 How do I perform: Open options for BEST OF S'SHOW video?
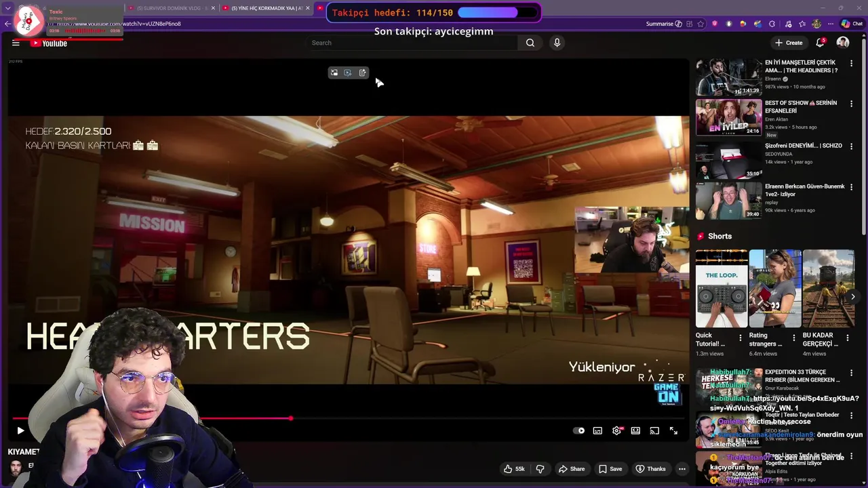852,104
